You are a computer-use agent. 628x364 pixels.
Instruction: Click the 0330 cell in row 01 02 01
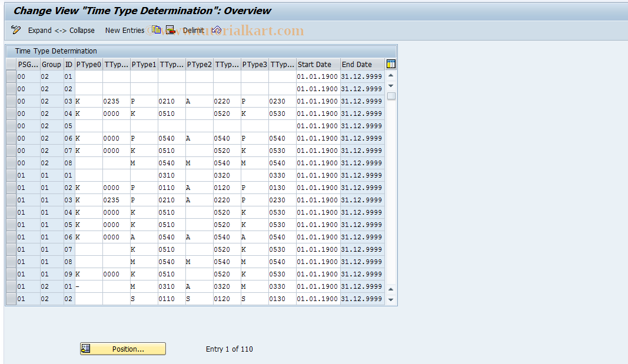(282, 287)
